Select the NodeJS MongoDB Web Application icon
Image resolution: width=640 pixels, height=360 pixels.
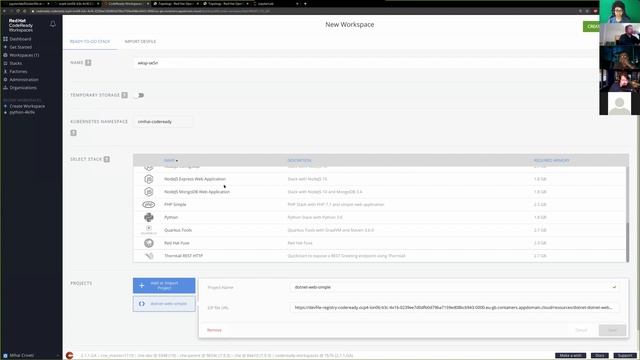(149, 192)
